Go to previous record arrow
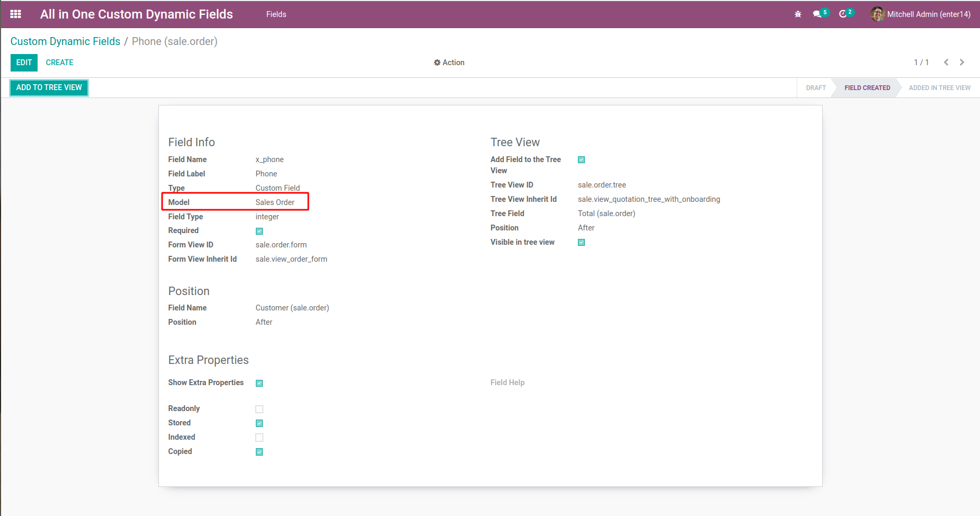Image resolution: width=980 pixels, height=516 pixels. coord(946,63)
